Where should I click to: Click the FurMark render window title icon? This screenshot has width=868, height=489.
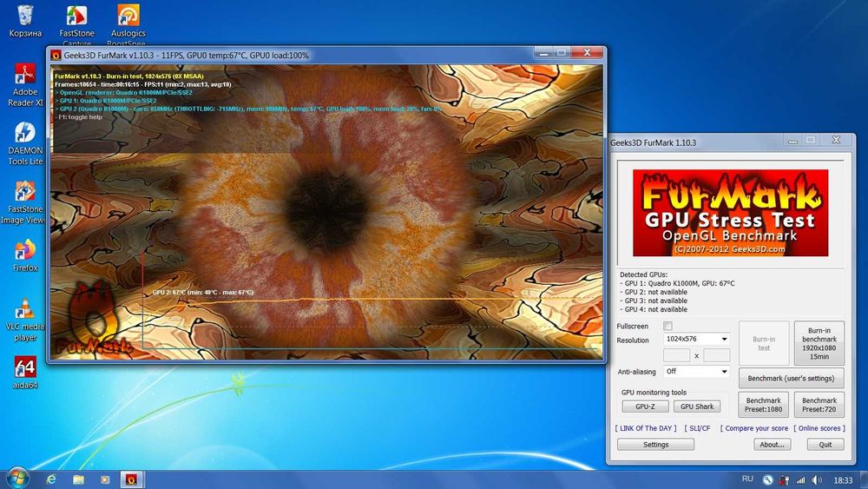pos(56,55)
